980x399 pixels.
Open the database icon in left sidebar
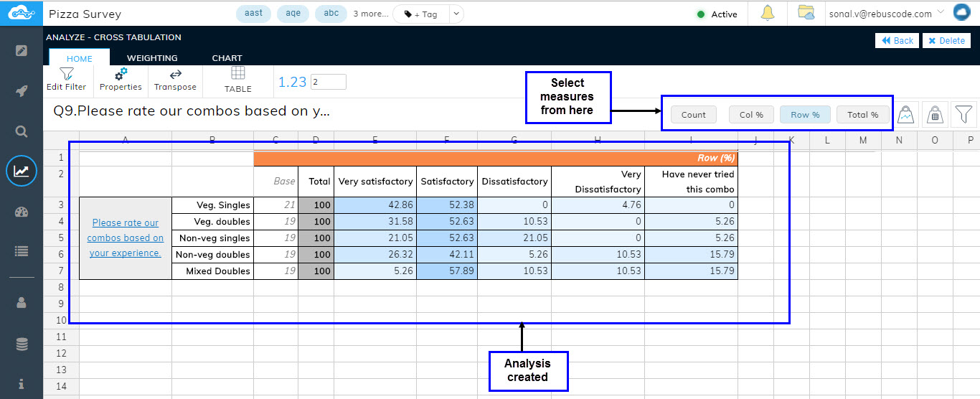[x=22, y=344]
